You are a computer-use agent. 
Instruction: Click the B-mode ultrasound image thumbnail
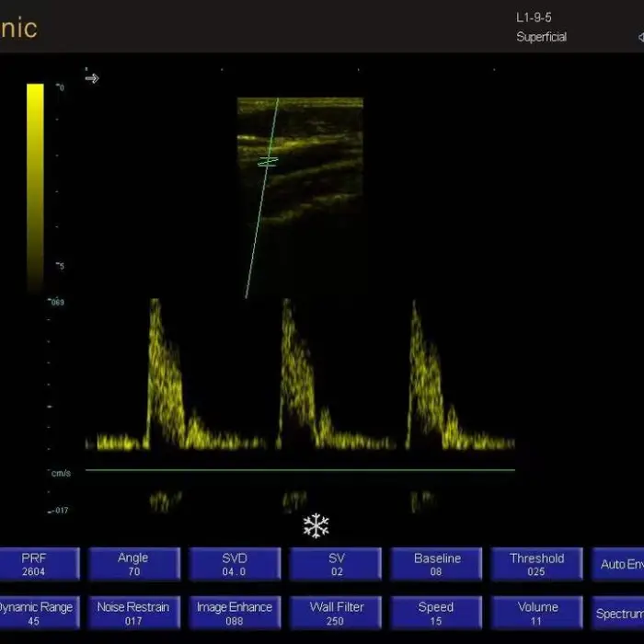(x=300, y=161)
